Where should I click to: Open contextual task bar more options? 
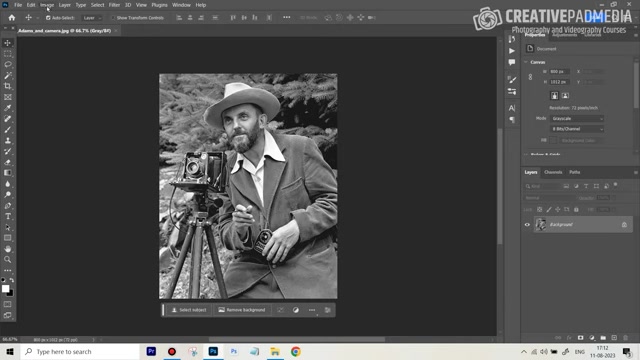coord(312,310)
